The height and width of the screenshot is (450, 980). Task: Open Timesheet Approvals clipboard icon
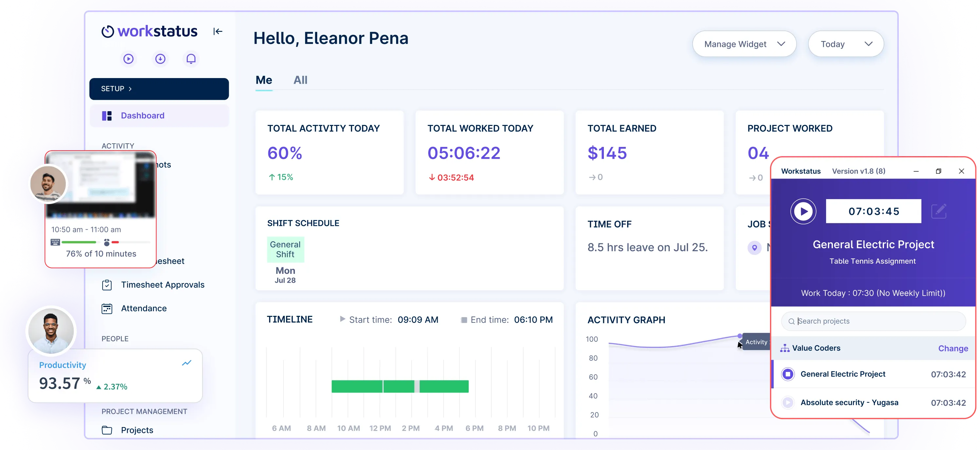107,284
